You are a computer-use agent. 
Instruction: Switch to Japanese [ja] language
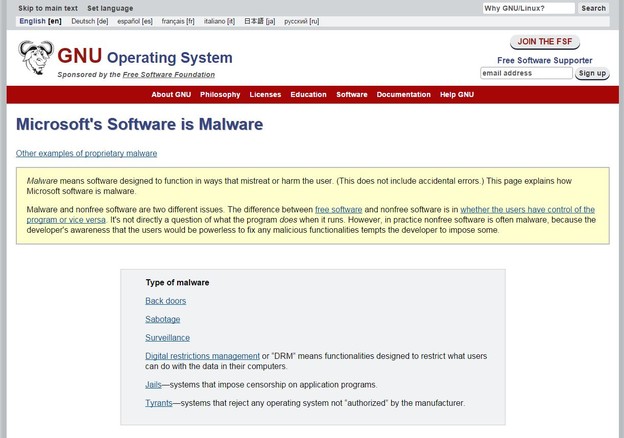tap(259, 21)
